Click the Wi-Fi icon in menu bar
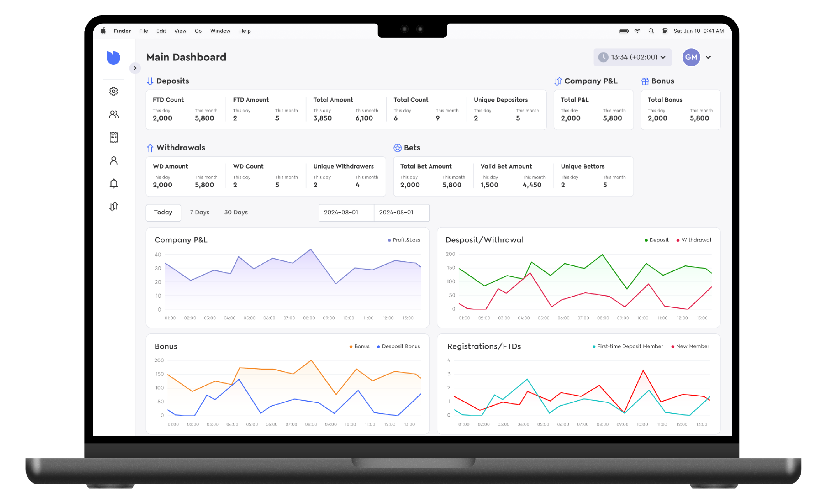The width and height of the screenshot is (826, 504). pyautogui.click(x=637, y=31)
